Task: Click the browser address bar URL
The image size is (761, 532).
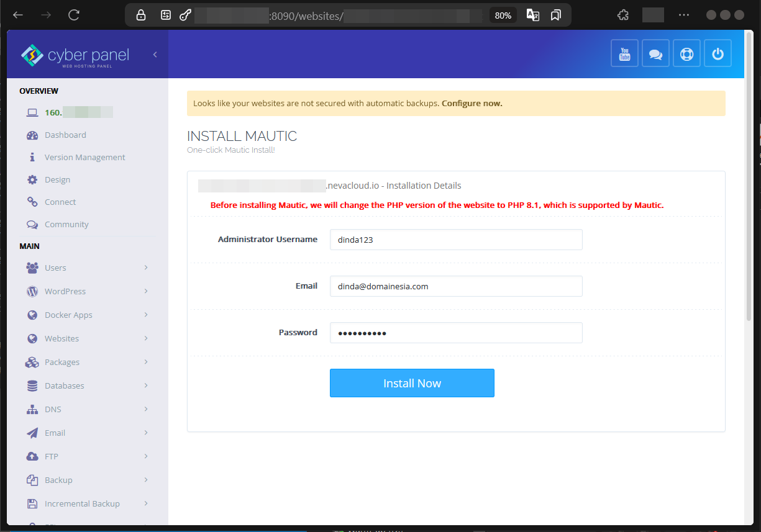Action: coord(339,16)
